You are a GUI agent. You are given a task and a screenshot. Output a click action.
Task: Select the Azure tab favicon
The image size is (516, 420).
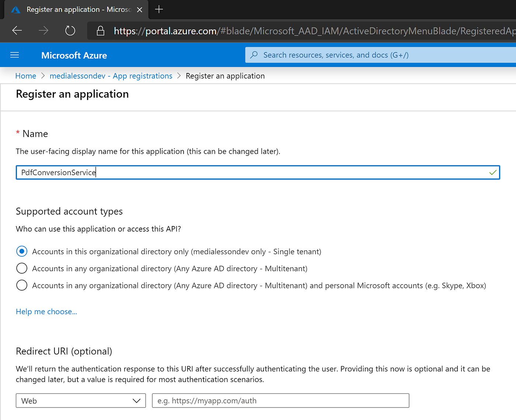click(x=15, y=9)
